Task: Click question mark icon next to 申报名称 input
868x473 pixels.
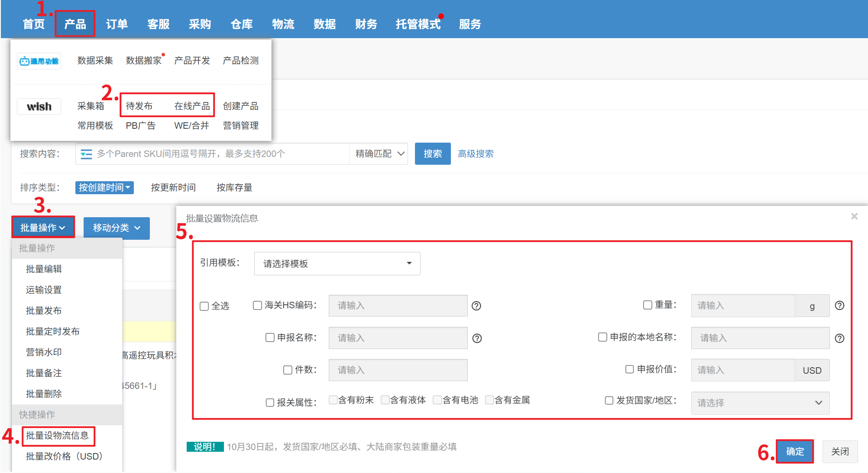Action: 476,339
